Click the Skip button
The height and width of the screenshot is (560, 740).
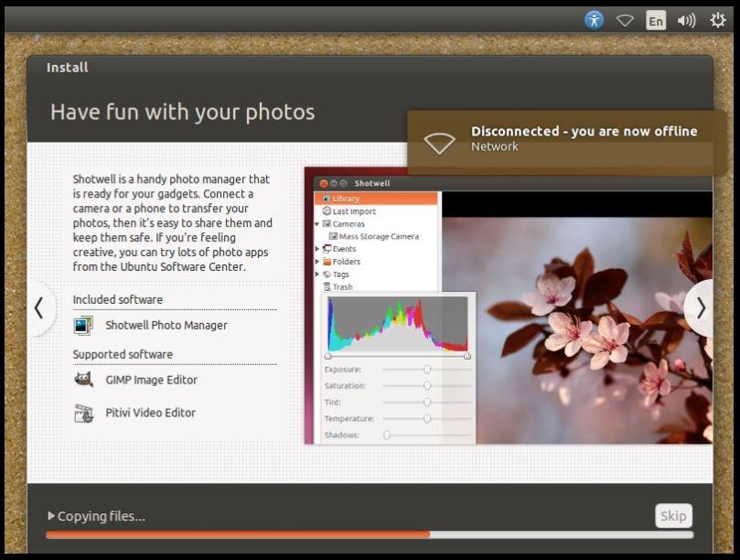click(x=672, y=515)
